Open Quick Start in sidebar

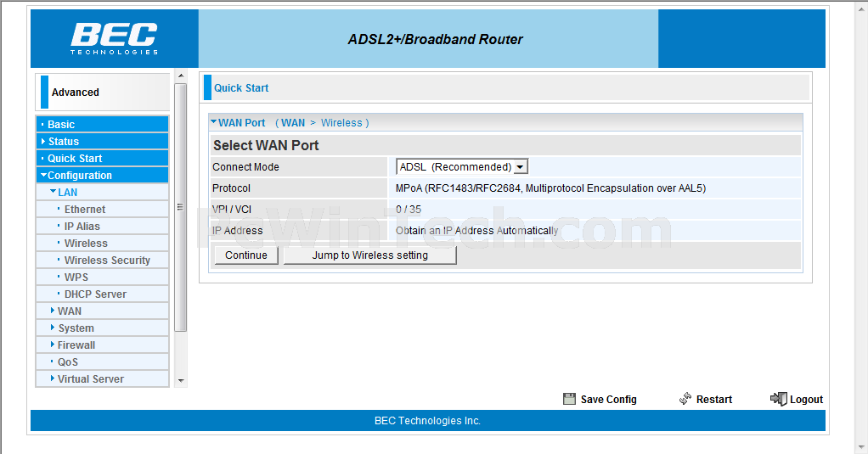tap(103, 158)
